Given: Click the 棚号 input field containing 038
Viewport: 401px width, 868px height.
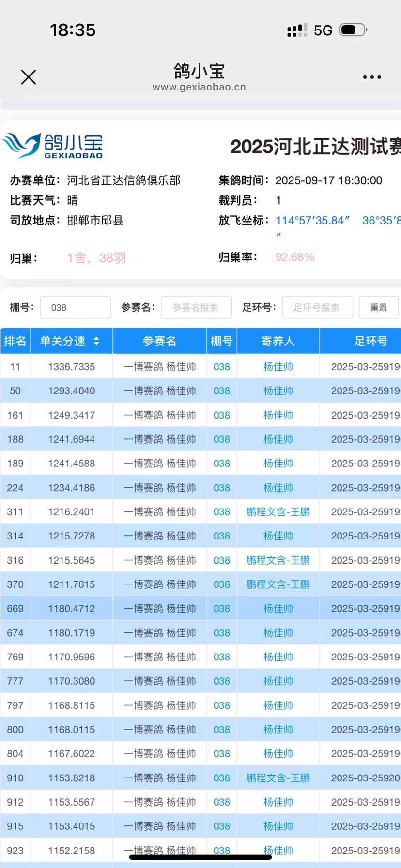Looking at the screenshot, I should (x=75, y=307).
